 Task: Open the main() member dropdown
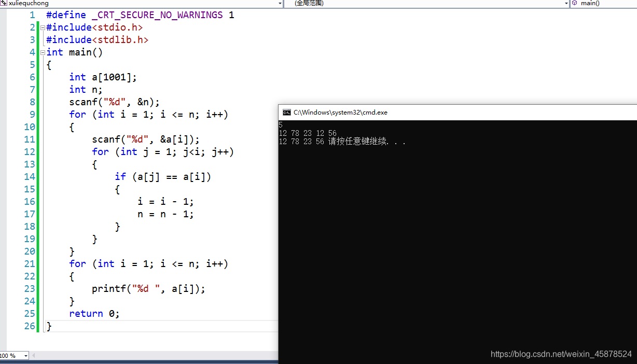604,3
